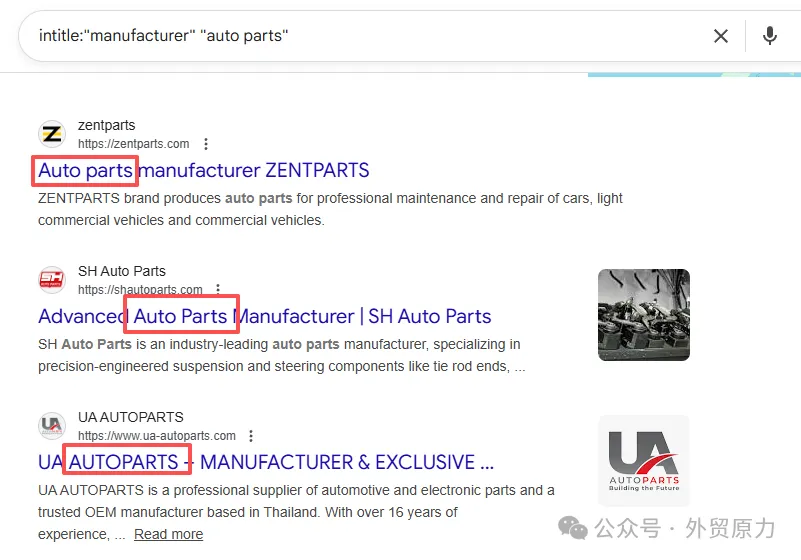The image size is (801, 560).
Task: Click the zentparts favicon
Action: click(x=52, y=134)
